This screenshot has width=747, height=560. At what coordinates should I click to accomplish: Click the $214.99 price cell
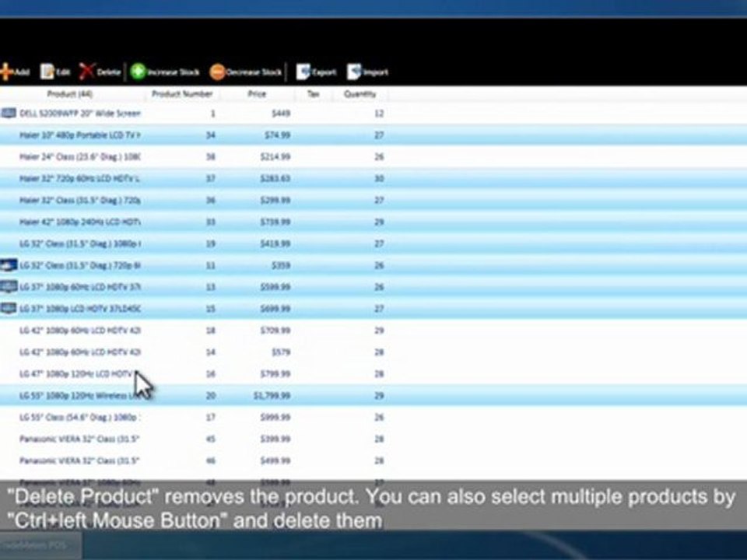(x=275, y=156)
